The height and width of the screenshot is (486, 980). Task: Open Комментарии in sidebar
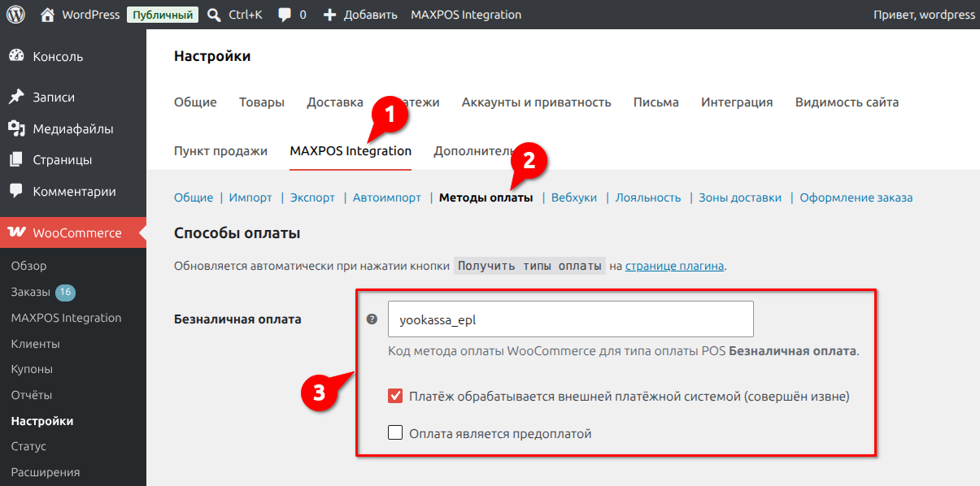point(74,192)
